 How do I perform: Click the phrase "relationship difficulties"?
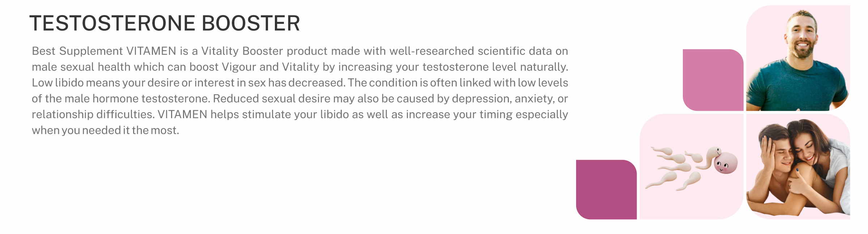click(93, 114)
